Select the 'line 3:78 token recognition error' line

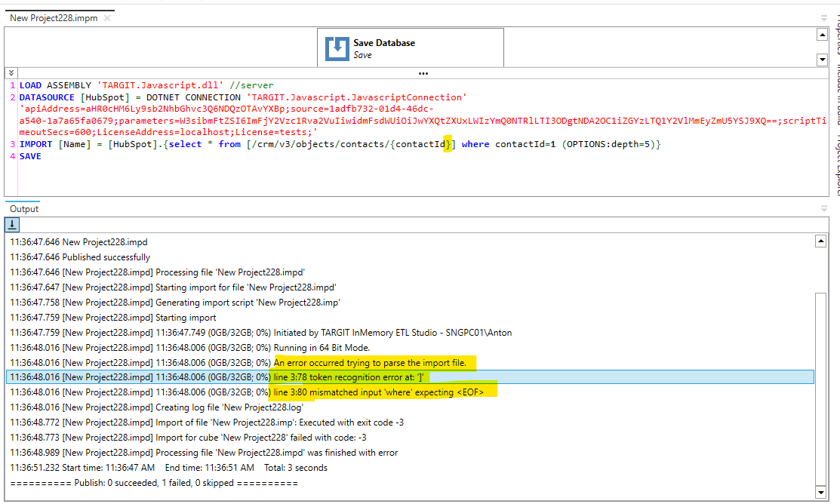(x=410, y=377)
